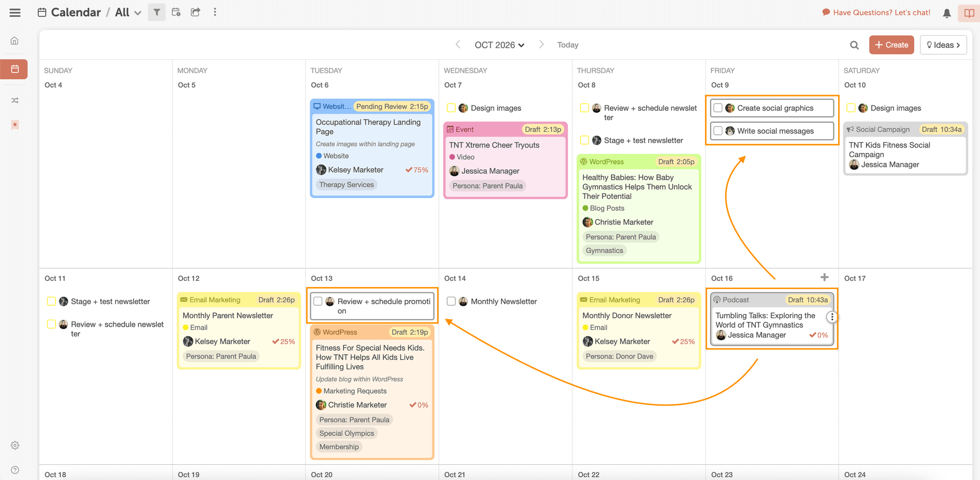The height and width of the screenshot is (480, 980).
Task: Select the Home icon in the left sidebar
Action: click(x=14, y=40)
